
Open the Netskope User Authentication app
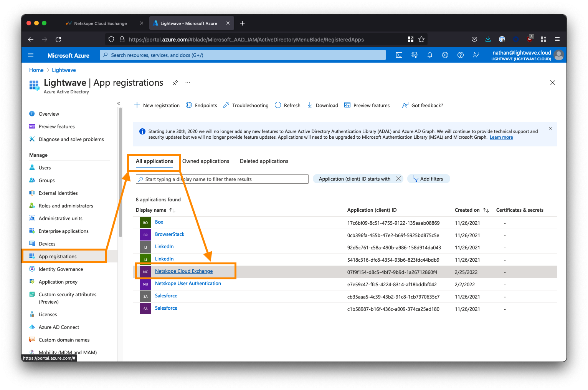(188, 284)
